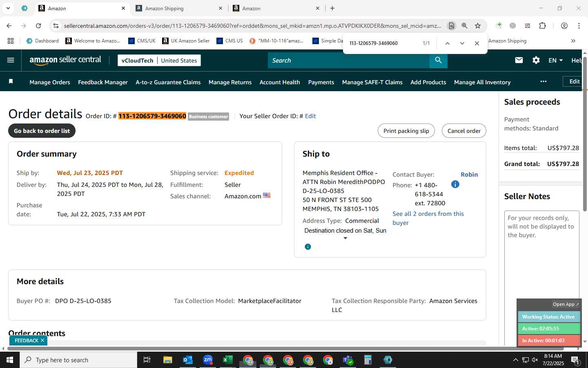Open the mail messages icon
Image resolution: width=588 pixels, height=368 pixels.
(x=519, y=60)
